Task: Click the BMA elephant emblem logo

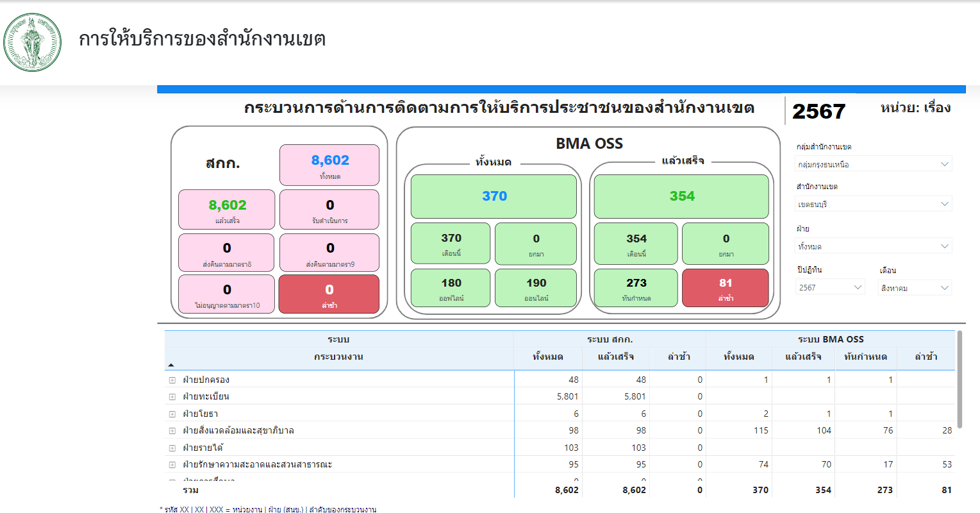Action: point(33,42)
